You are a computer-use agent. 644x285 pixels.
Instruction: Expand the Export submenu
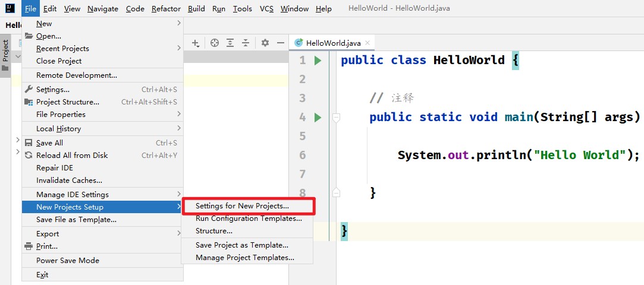pyautogui.click(x=102, y=234)
